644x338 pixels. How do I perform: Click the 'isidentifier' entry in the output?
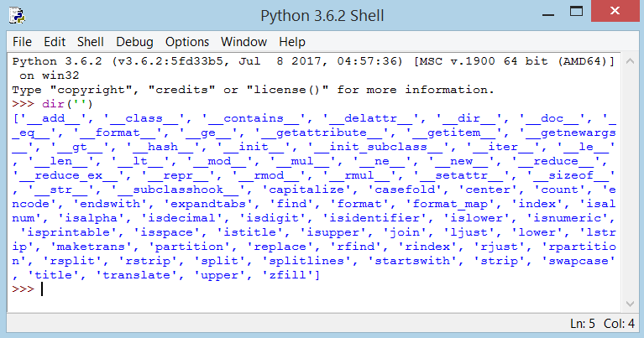[374, 218]
